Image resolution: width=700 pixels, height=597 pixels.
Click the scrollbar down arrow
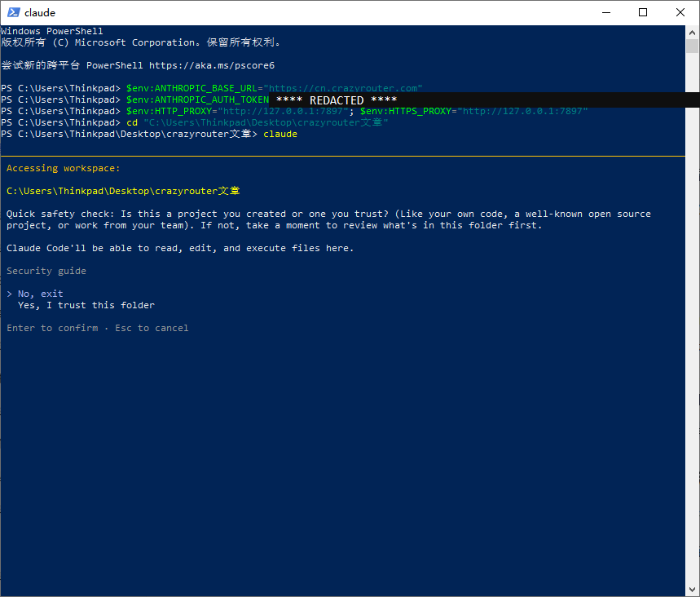(692, 590)
